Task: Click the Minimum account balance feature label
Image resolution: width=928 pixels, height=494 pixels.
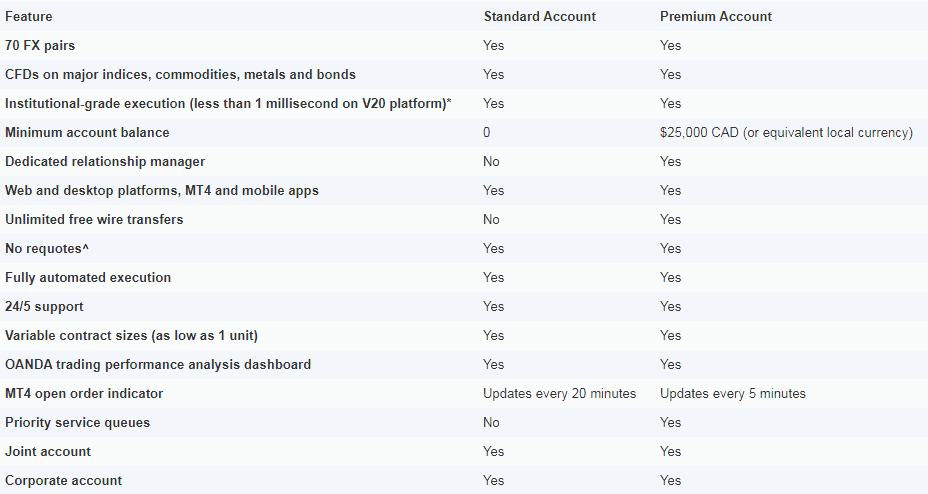Action: [x=87, y=133]
